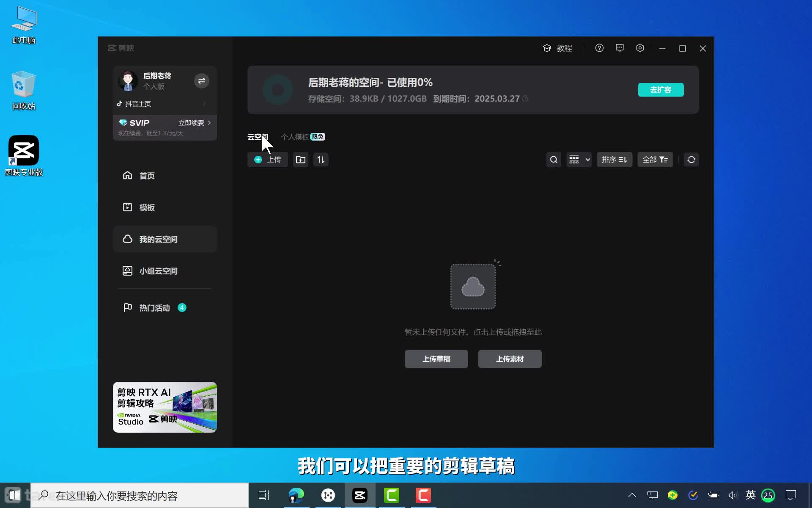Toggle the 英 input method indicator

coord(751,495)
